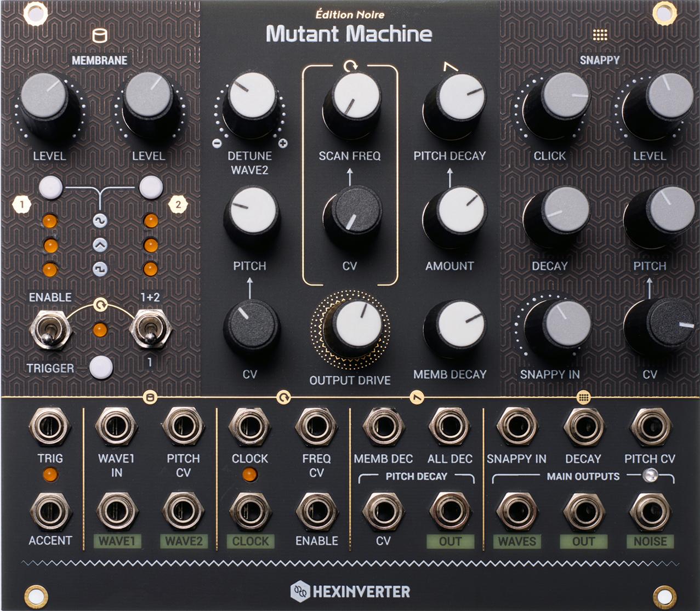Viewport: 700px width, 611px height.
Task: Click the square wave icon
Action: pyautogui.click(x=100, y=269)
